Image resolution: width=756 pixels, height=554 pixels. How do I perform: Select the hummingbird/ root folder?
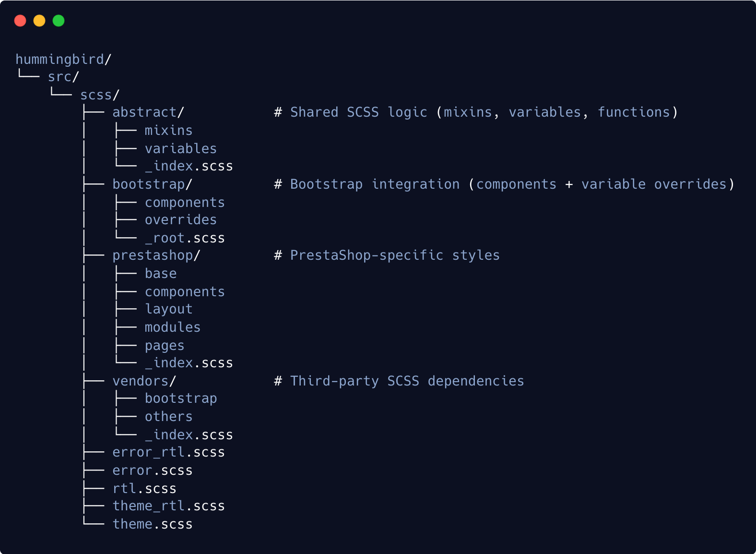tap(63, 60)
